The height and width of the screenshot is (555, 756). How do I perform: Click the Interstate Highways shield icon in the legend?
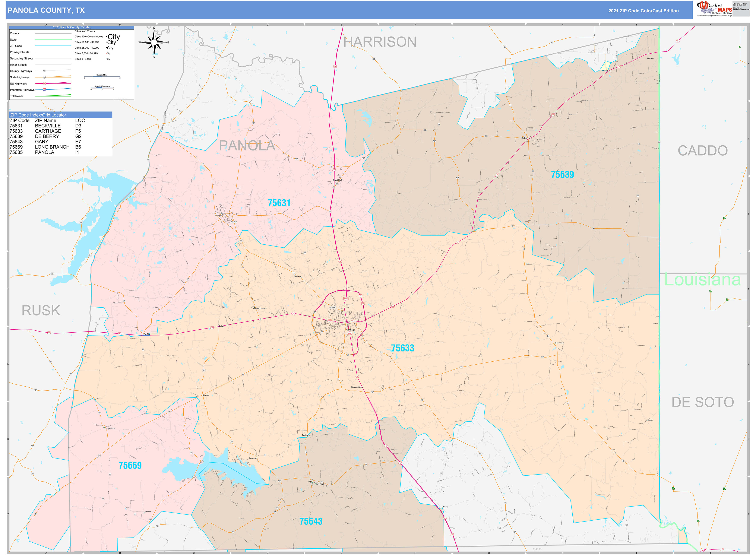[x=44, y=90]
